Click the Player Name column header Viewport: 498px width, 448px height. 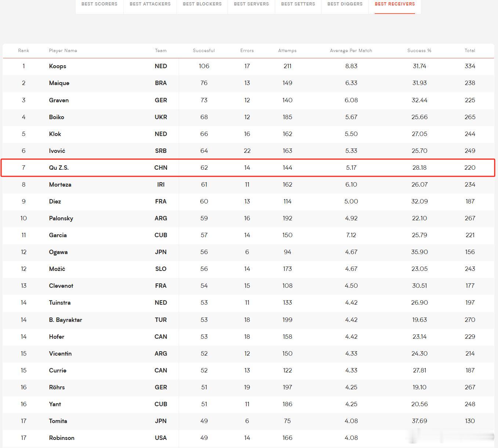(63, 51)
